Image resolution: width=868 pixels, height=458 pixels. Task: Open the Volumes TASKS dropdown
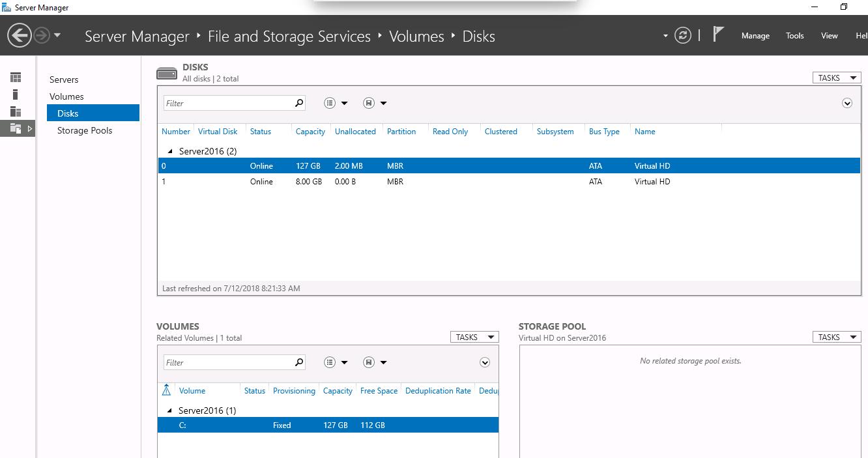(x=474, y=337)
